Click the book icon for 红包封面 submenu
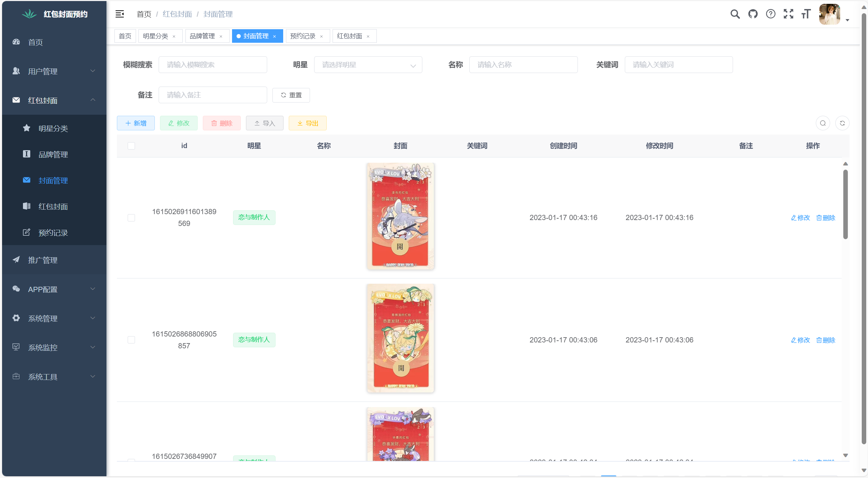Screen dimensions: 868x478 pos(26,206)
